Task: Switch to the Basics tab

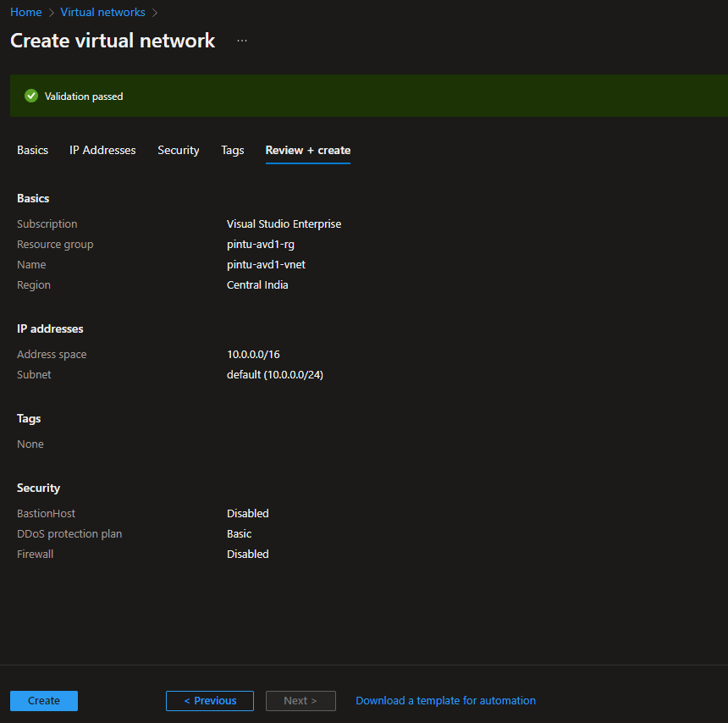Action: pos(32,150)
